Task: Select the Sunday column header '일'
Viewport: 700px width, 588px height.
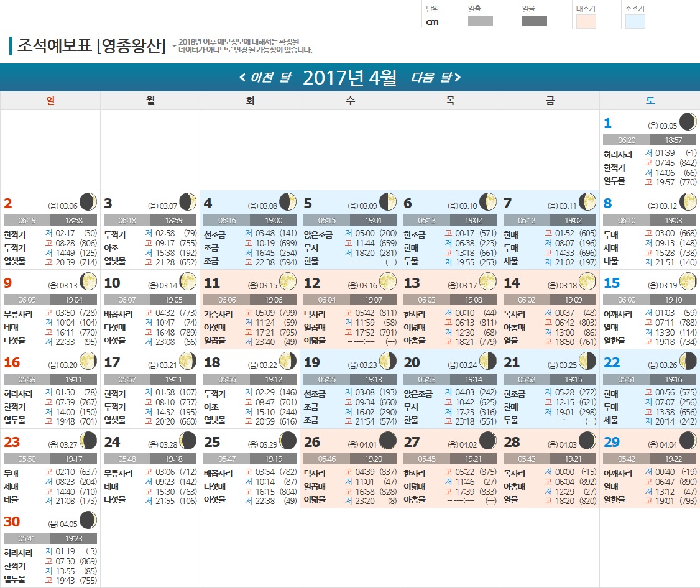Action: [50, 101]
